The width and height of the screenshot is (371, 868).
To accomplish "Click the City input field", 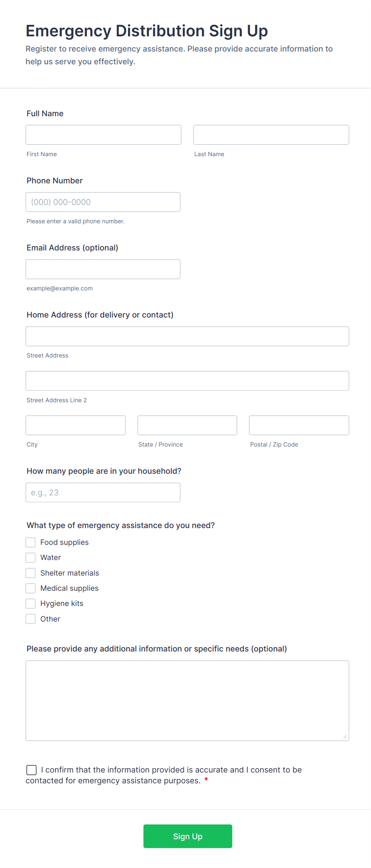I will [x=75, y=425].
